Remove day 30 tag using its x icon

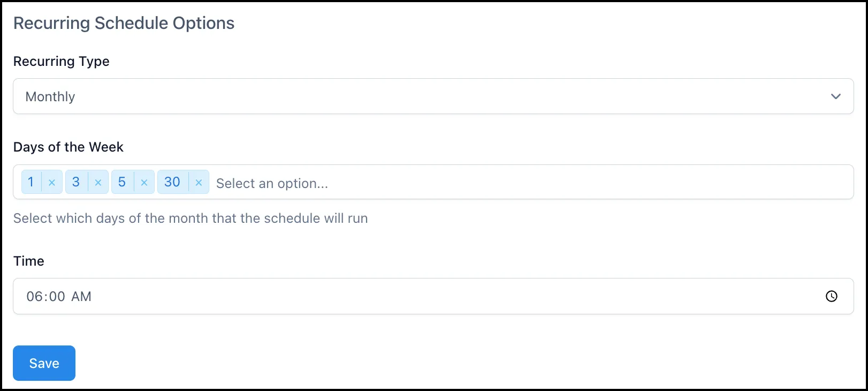[x=199, y=182]
